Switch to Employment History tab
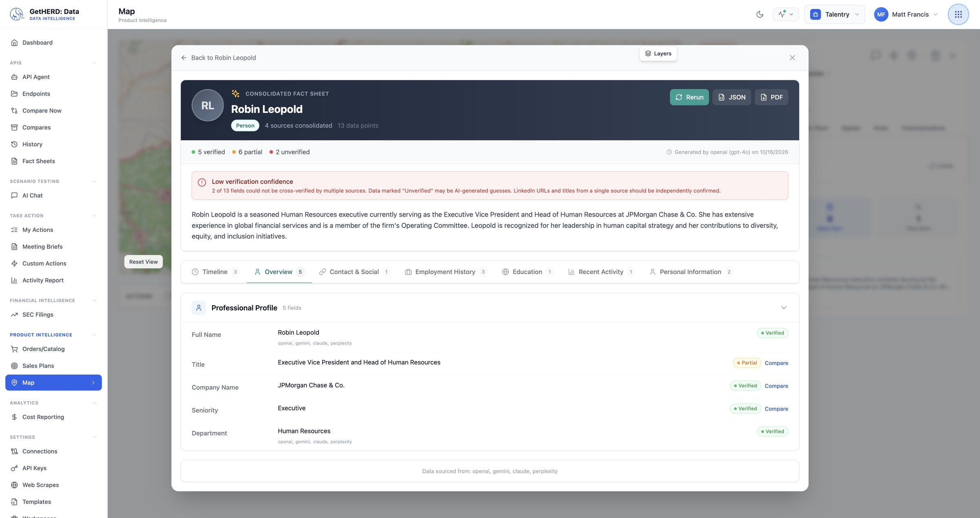This screenshot has width=980, height=518. [x=445, y=272]
